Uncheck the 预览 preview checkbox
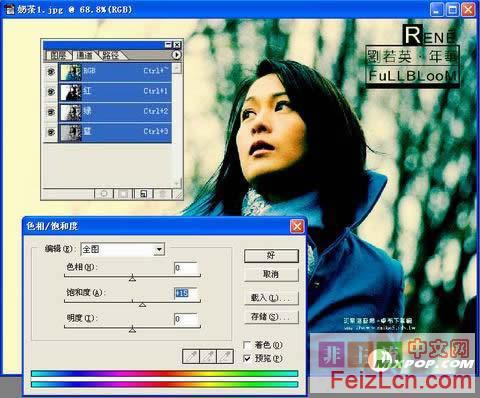The image size is (480, 398). [x=247, y=359]
